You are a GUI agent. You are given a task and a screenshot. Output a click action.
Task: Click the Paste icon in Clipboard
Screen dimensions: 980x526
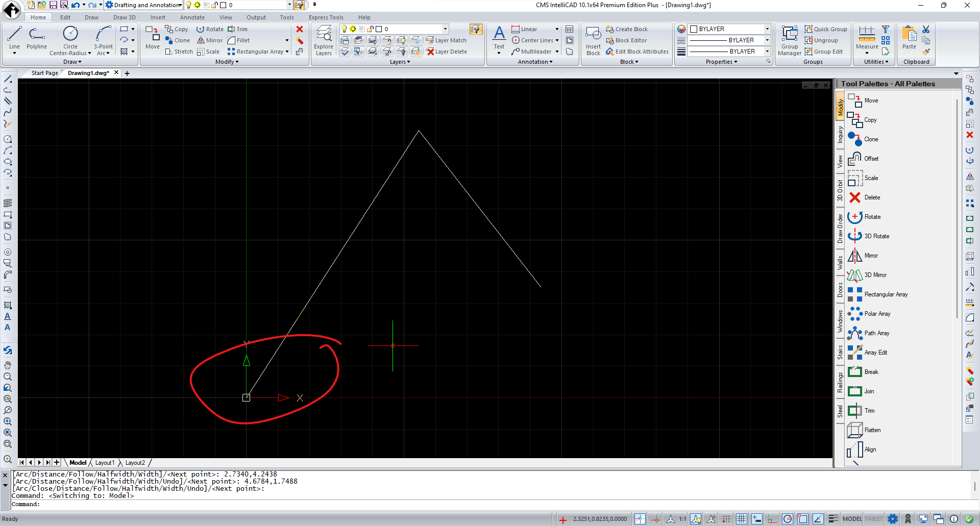tap(909, 37)
